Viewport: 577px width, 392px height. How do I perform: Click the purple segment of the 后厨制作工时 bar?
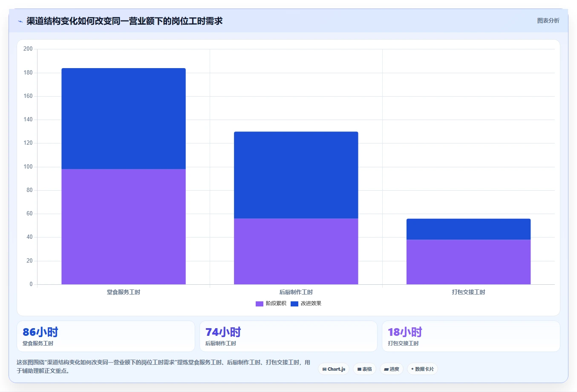296,252
